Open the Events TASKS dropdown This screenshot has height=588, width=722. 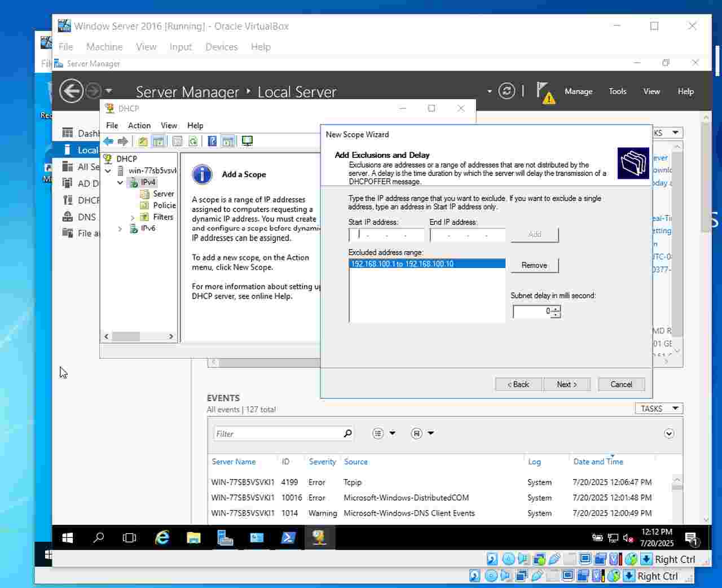coord(659,409)
